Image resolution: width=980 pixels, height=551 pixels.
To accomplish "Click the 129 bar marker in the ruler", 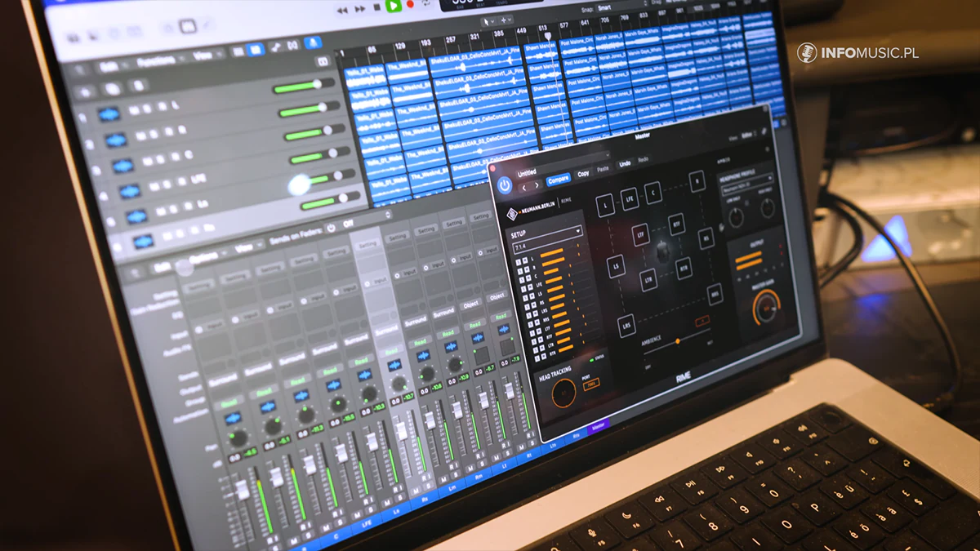I will 401,47.
